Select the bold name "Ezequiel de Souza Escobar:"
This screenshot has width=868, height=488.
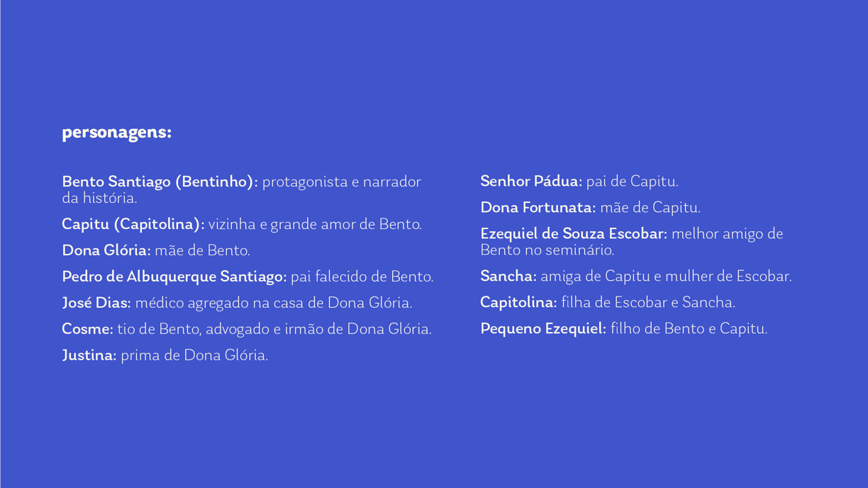[x=574, y=234]
